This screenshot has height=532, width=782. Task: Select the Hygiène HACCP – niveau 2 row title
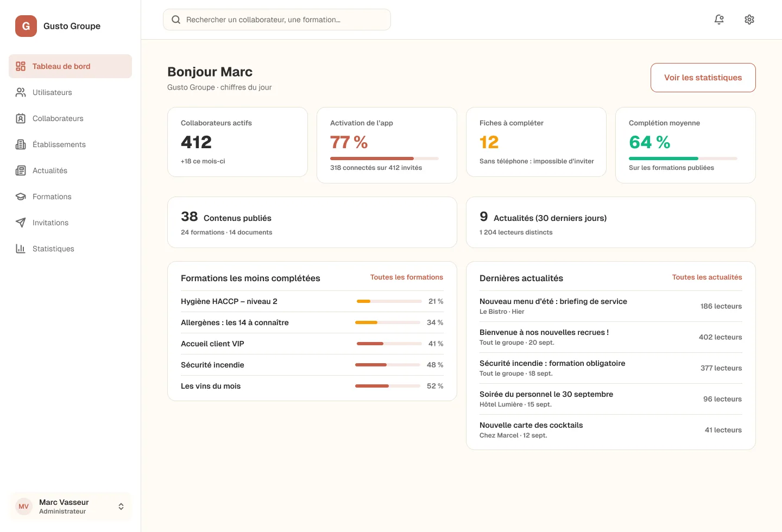point(229,301)
